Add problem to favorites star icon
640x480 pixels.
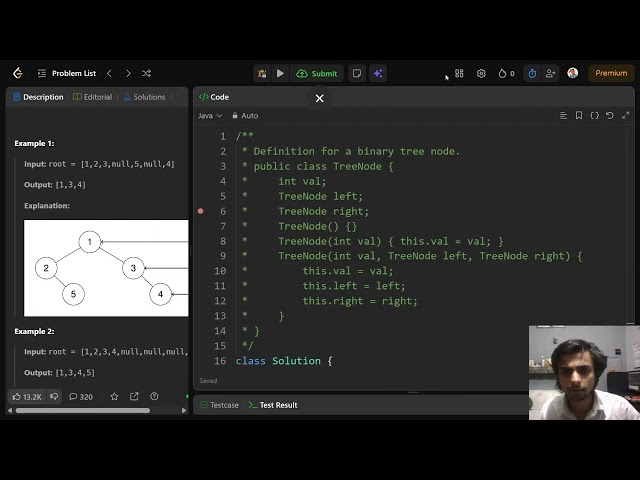coord(114,396)
